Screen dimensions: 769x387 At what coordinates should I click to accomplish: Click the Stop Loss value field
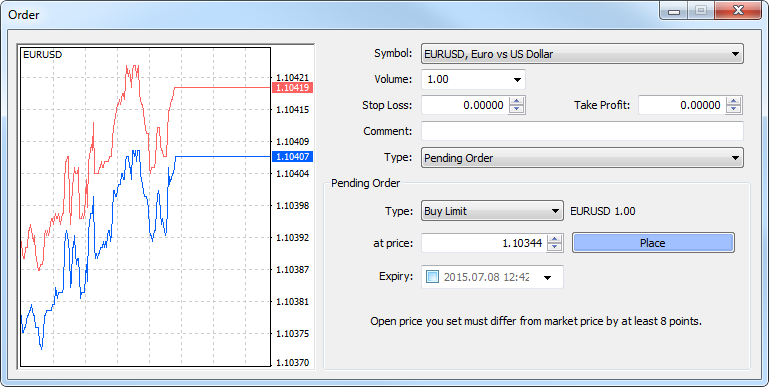pyautogui.click(x=464, y=105)
